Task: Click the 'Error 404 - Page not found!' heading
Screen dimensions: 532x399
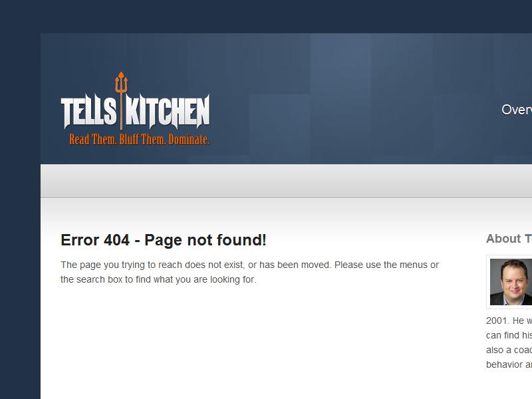Action: pyautogui.click(x=163, y=240)
